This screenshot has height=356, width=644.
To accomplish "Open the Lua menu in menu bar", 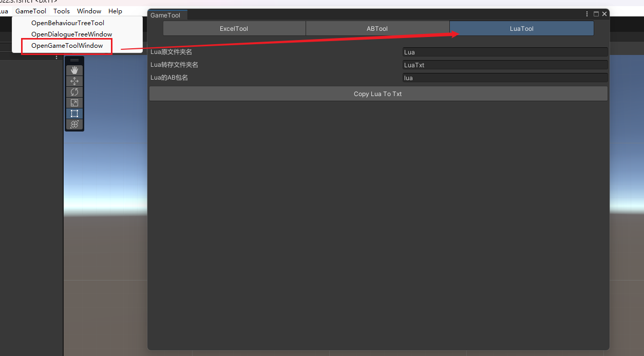I will pos(4,11).
